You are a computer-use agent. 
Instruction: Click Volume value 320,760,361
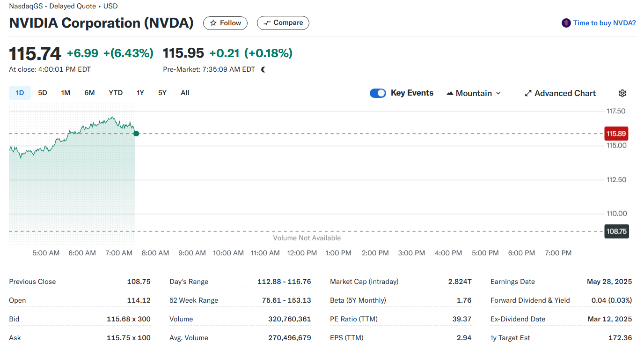tap(290, 319)
